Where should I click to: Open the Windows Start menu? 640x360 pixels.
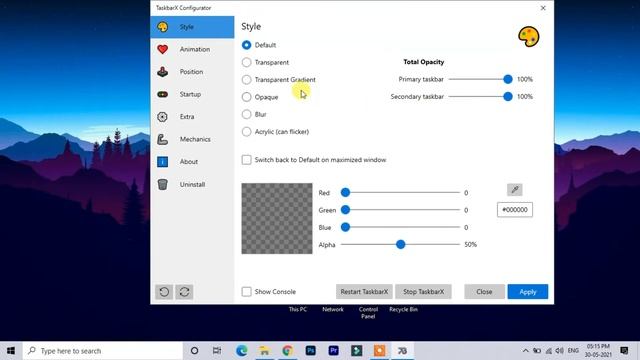tap(11, 351)
